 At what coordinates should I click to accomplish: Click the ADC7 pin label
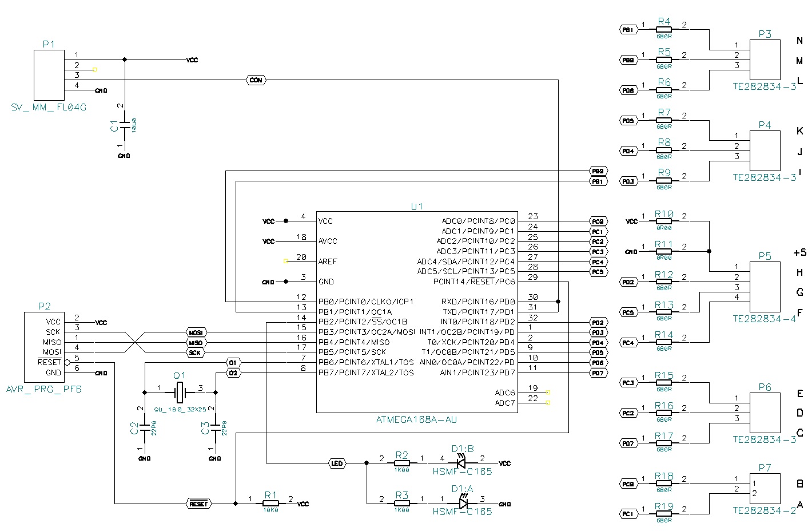point(505,403)
